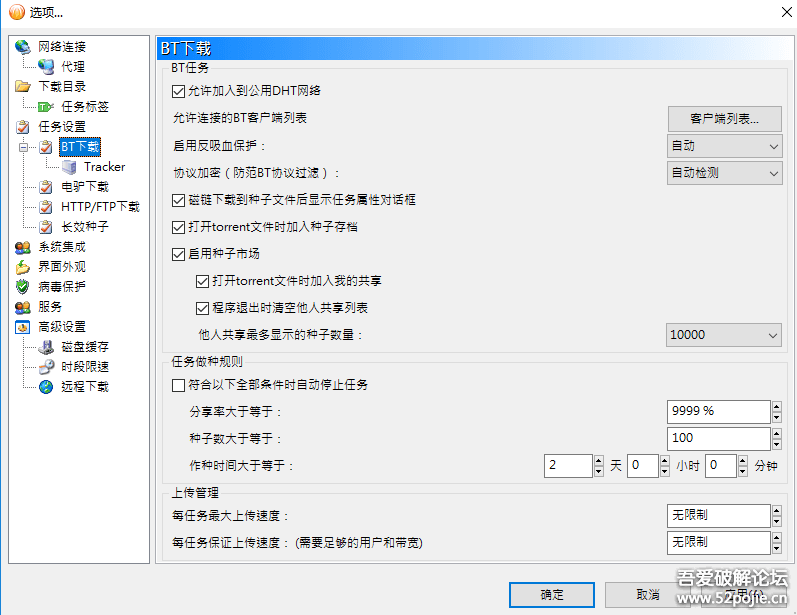Image resolution: width=797 pixels, height=615 pixels.
Task: Collapse the BT下载 tree node
Action: coord(23,147)
